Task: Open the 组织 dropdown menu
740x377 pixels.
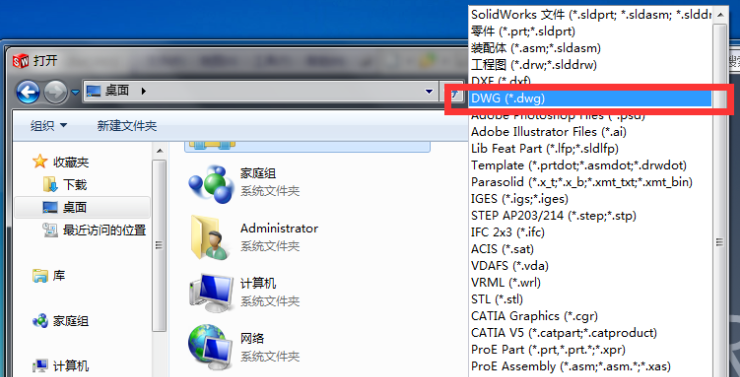Action: 49,126
